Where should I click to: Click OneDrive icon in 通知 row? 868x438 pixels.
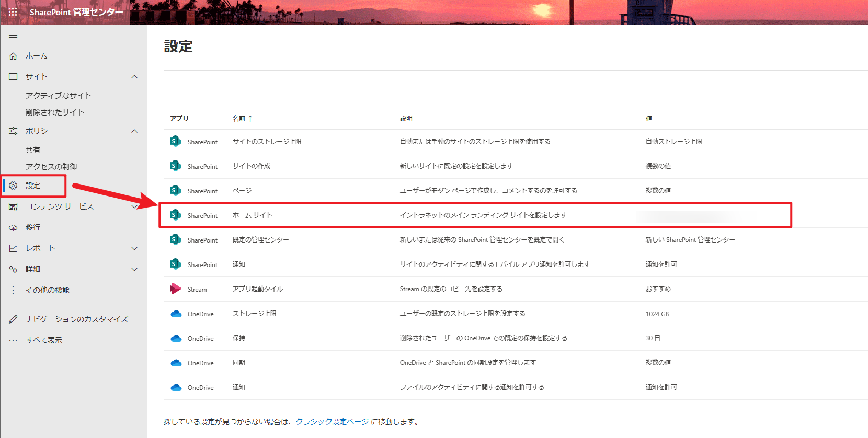(176, 387)
